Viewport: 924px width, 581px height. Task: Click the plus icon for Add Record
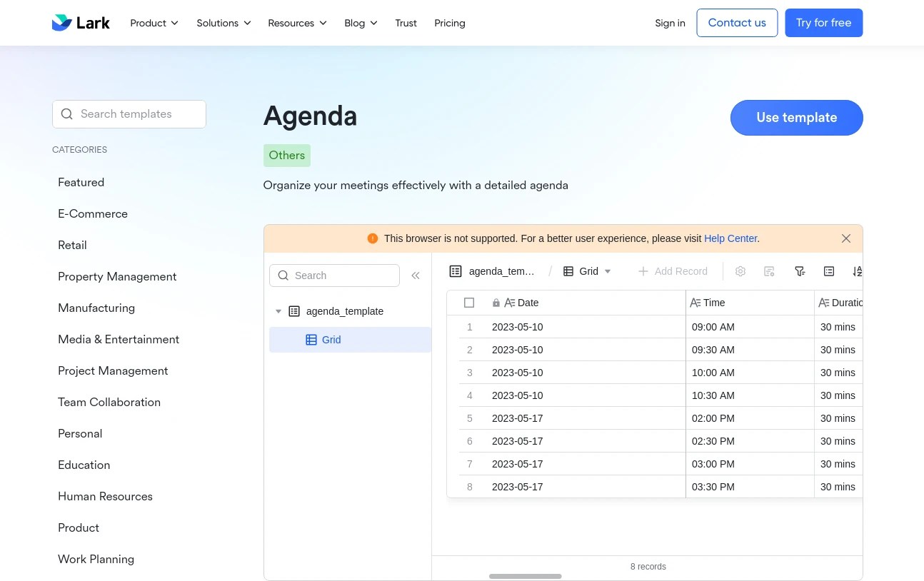point(643,271)
